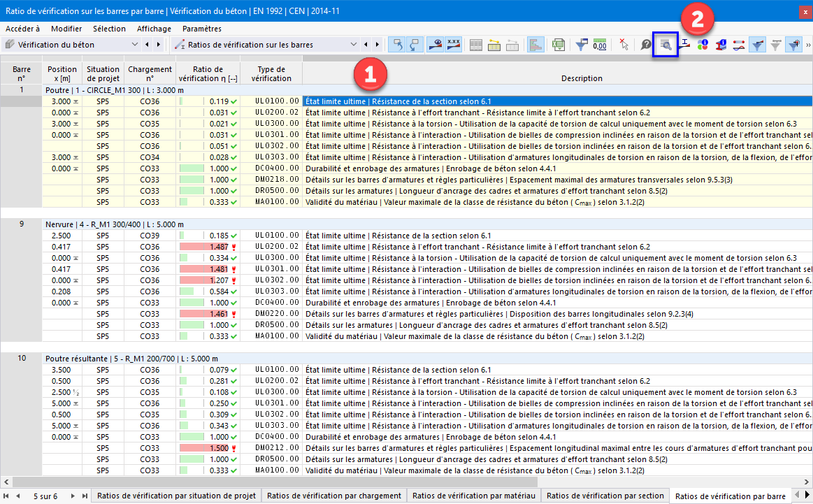Click the DM0220.00 verification type cell

click(271, 314)
